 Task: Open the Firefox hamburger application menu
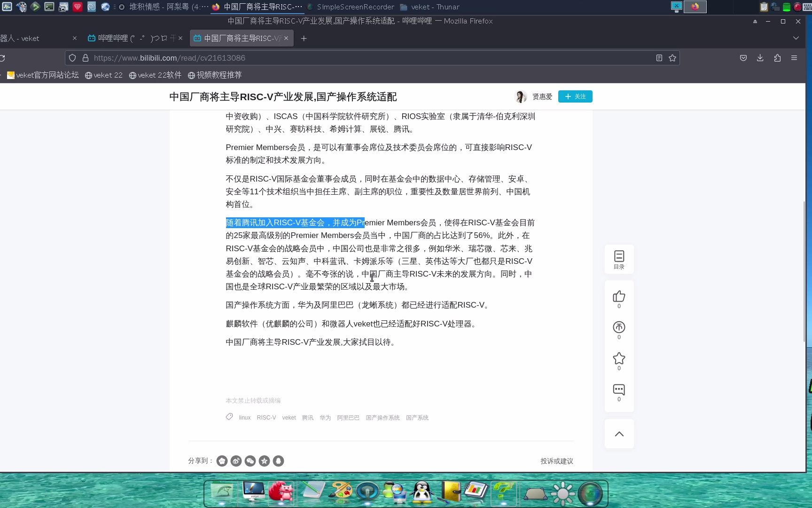795,57
